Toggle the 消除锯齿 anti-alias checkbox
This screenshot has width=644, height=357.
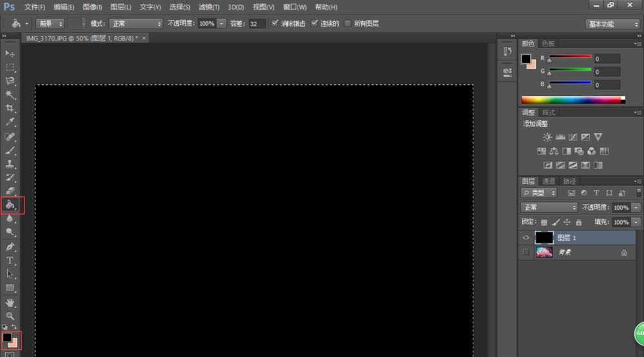click(x=275, y=23)
